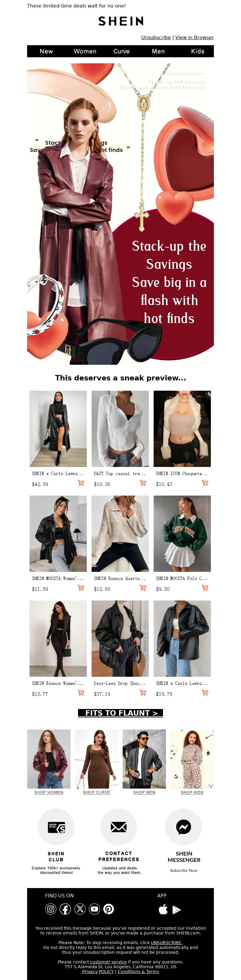Open Apple App Store icon

[163, 909]
